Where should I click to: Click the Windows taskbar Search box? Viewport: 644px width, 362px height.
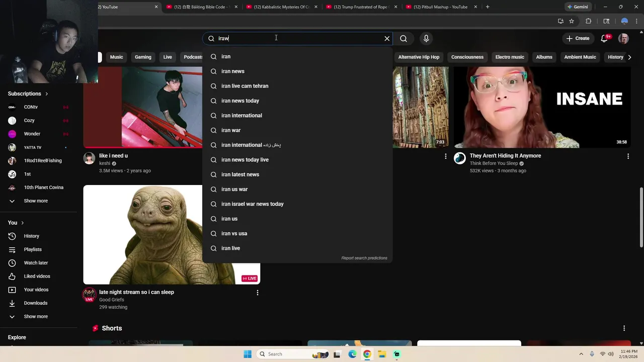tap(292, 354)
